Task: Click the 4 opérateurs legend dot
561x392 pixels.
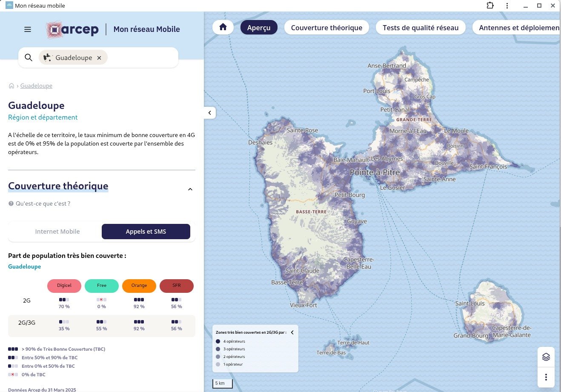Action: 218,341
